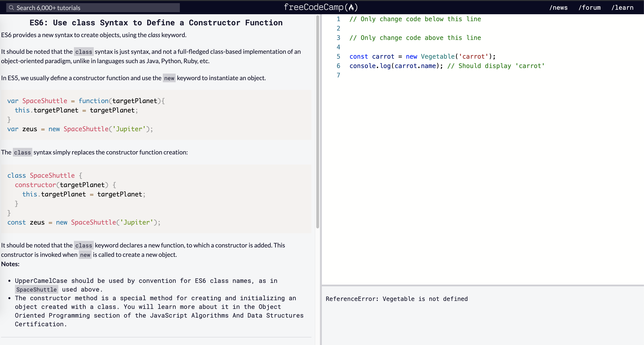Click the 'const zeus = new SpaceShuttle' example line
644x345 pixels.
click(x=84, y=222)
